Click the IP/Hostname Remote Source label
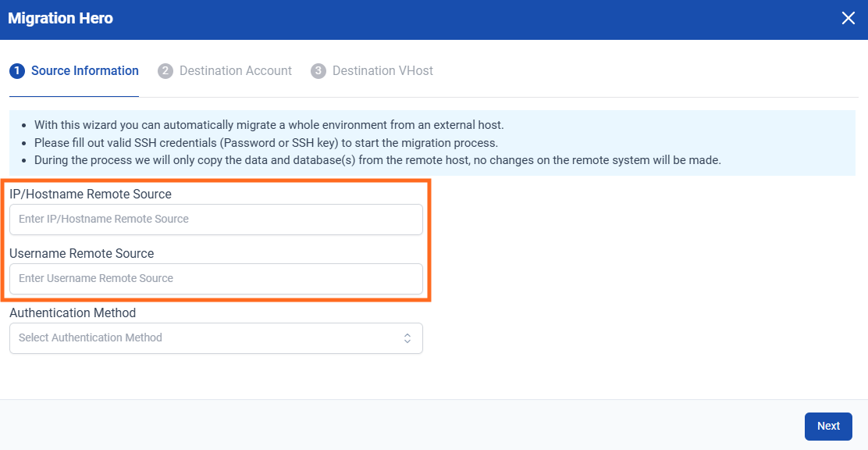Image resolution: width=868 pixels, height=450 pixels. pyautogui.click(x=91, y=194)
